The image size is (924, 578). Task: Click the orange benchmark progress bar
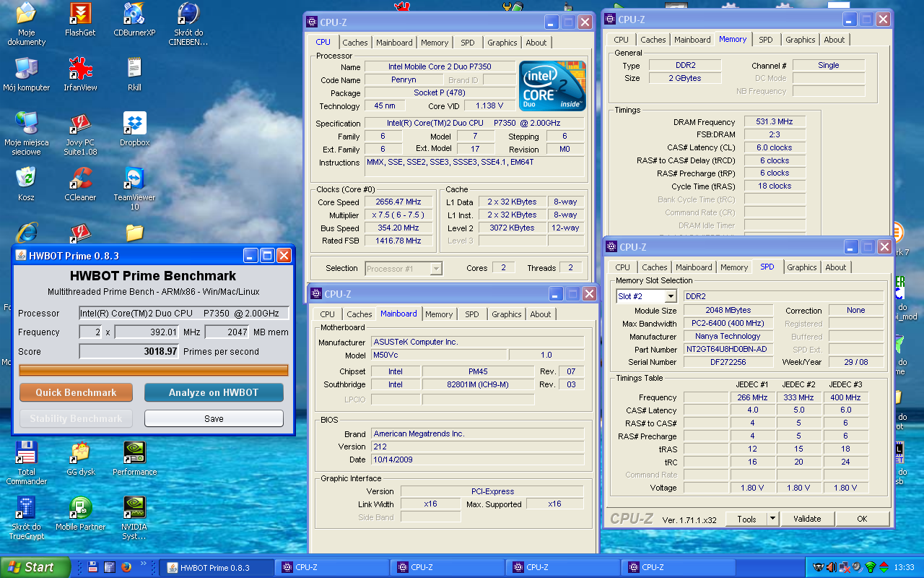(154, 371)
